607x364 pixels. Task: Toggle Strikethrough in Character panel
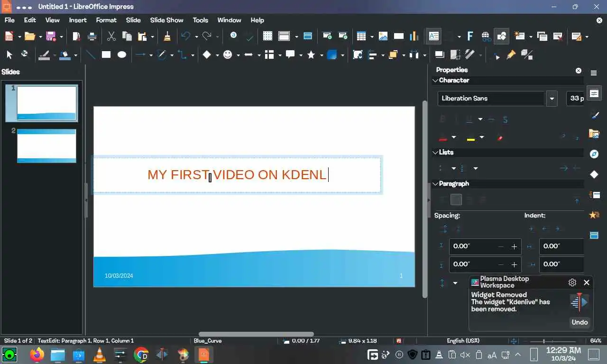point(491,119)
